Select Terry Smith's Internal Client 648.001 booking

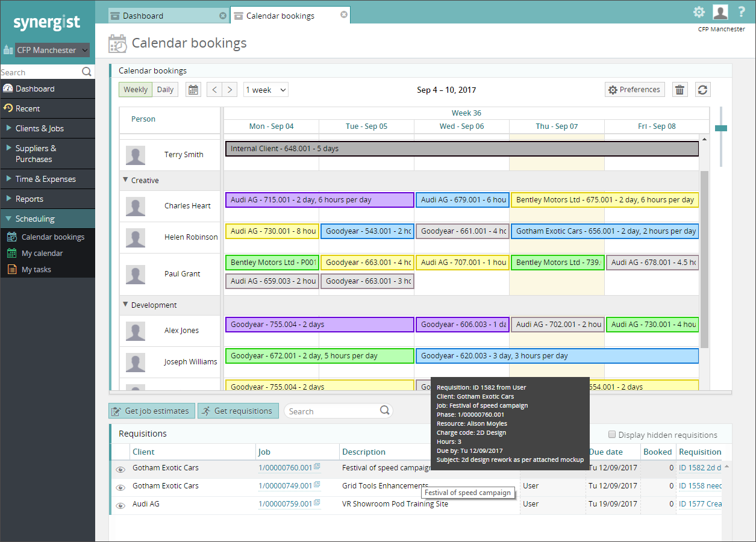[462, 149]
